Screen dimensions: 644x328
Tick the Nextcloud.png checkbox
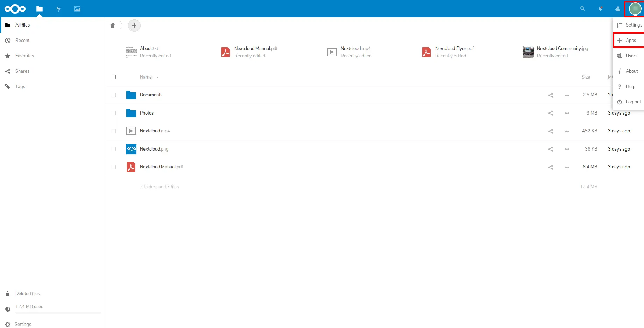[114, 149]
